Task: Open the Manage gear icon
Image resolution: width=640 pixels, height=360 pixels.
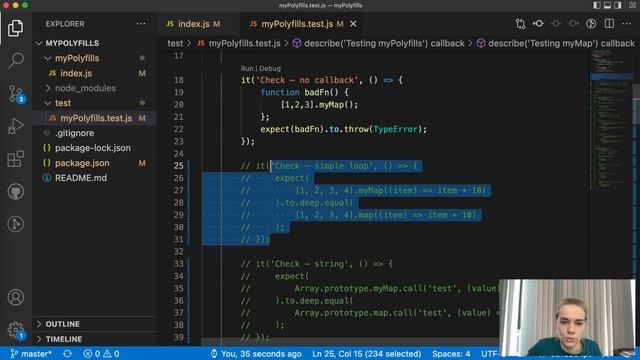Action: click(x=16, y=330)
